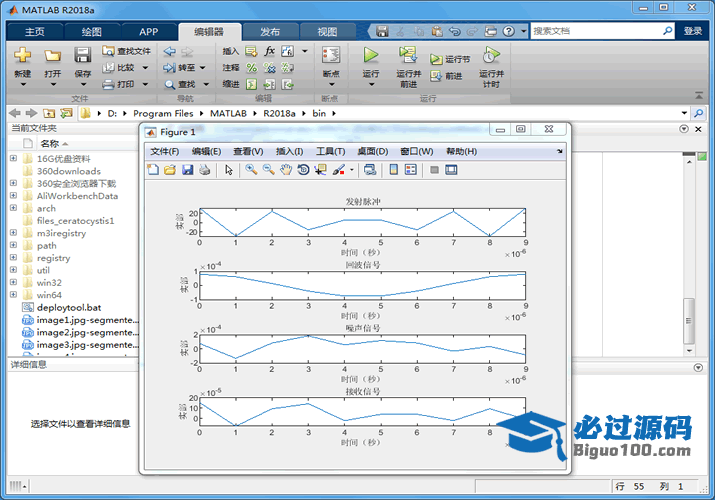Expand the arch folder
The image size is (715, 500).
[13, 208]
